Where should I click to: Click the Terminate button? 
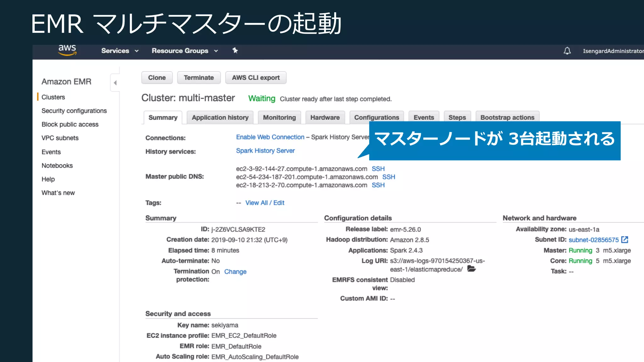click(199, 78)
